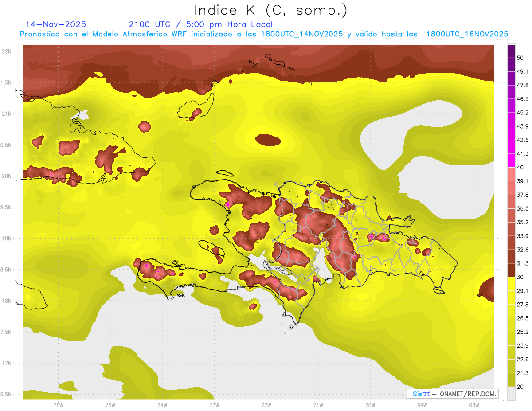Click the legend value '39.1'
Screen dimensions: 532x411
pyautogui.click(x=523, y=181)
